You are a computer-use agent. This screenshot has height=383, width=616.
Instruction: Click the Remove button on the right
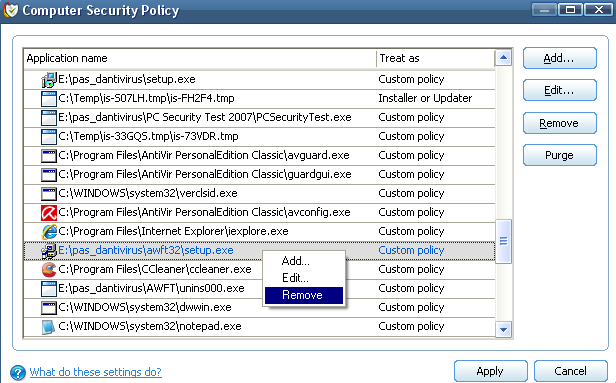pos(559,123)
